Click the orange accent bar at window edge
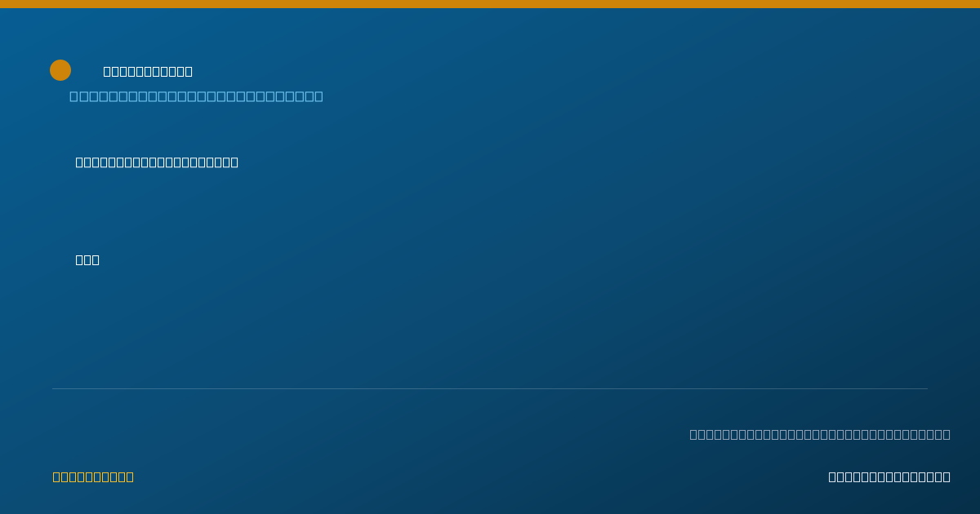This screenshot has width=980, height=514. click(x=490, y=4)
